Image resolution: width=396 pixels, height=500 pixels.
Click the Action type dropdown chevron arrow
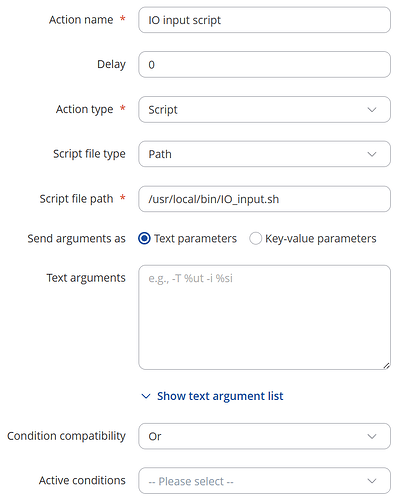point(372,110)
